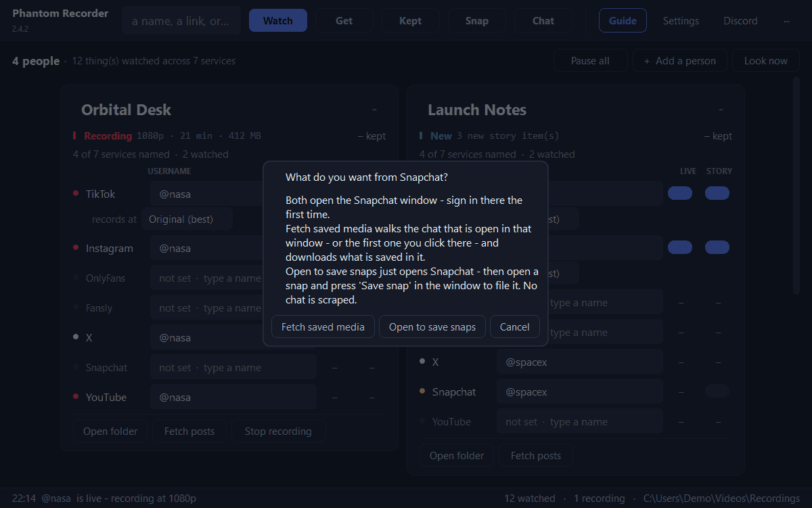Open folder for Launch Notes

(x=457, y=456)
